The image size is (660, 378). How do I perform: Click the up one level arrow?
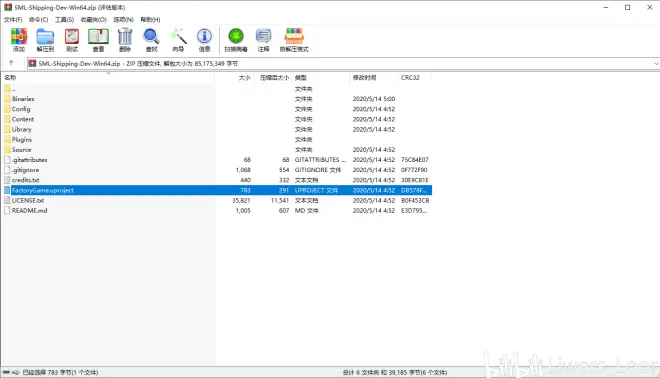coord(11,63)
